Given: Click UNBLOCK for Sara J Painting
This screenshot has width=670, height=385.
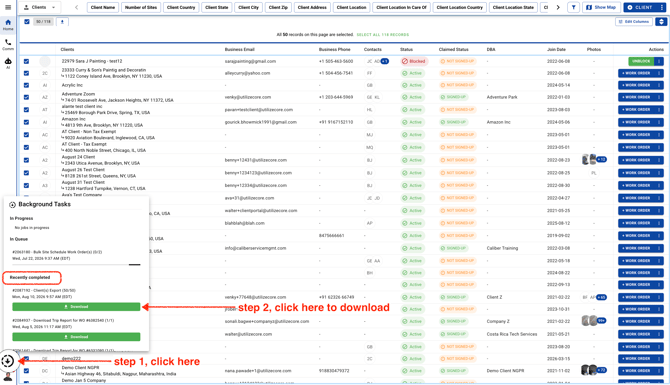Looking at the screenshot, I should (x=641, y=61).
